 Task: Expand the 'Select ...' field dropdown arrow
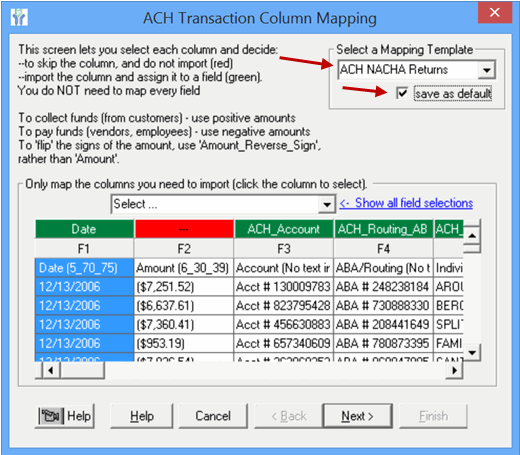(x=327, y=204)
